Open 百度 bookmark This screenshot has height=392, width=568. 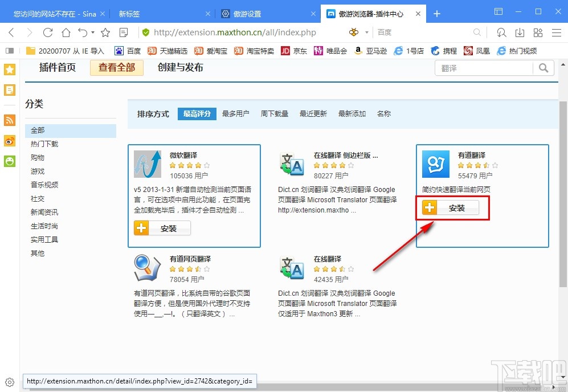coord(128,51)
